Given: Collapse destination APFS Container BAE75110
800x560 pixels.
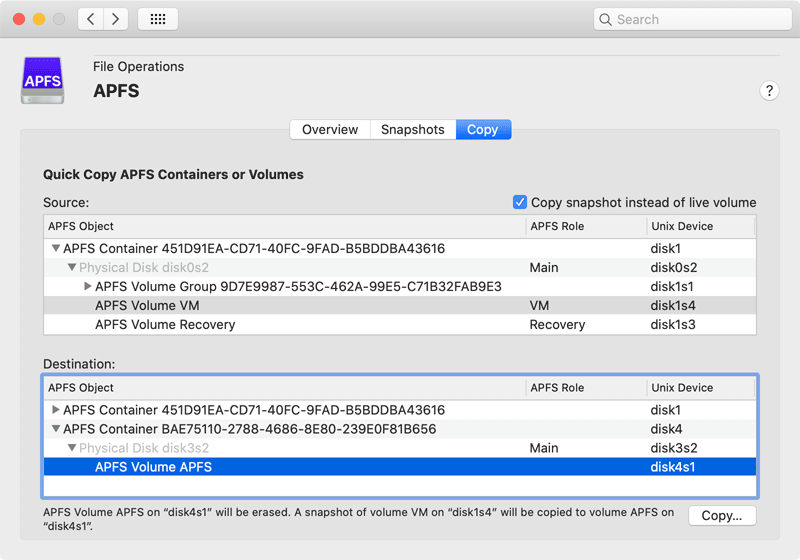Looking at the screenshot, I should 56,429.
